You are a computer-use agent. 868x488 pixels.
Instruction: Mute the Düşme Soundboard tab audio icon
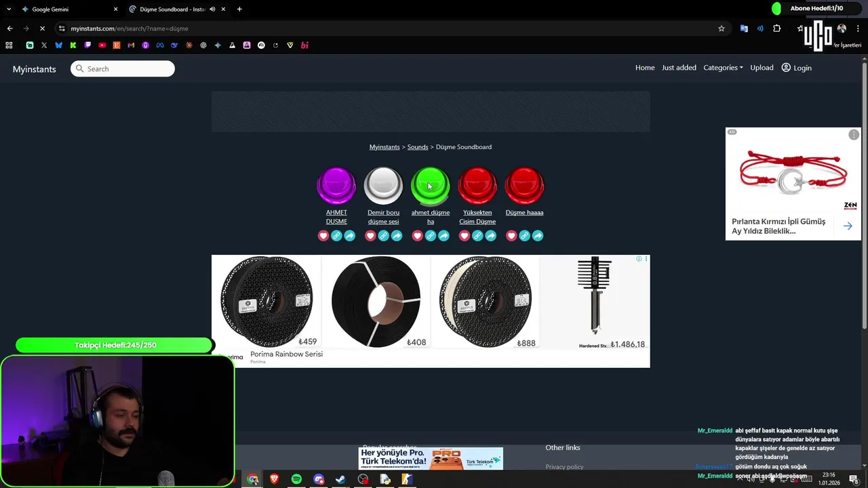212,9
